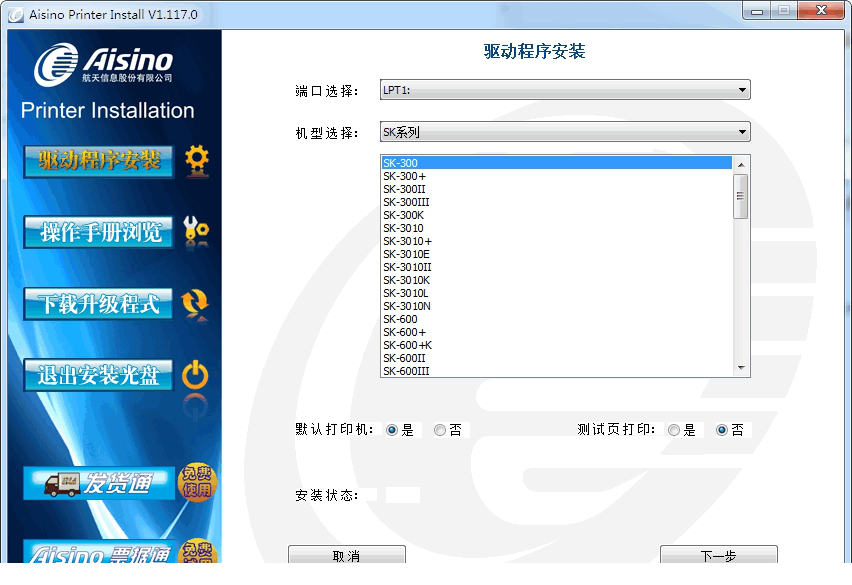Open the 端口选择 port dropdown
This screenshot has height=585, width=852.
tap(565, 89)
